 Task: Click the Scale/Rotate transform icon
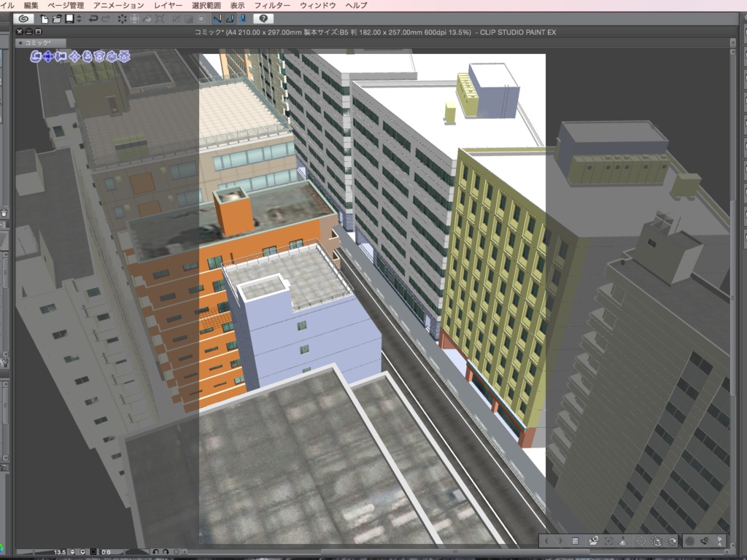[160, 19]
